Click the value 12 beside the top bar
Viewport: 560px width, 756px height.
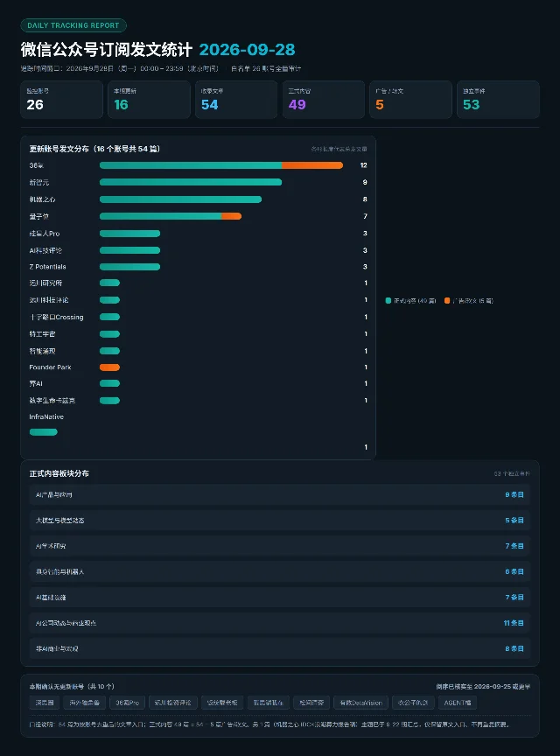[x=364, y=165]
